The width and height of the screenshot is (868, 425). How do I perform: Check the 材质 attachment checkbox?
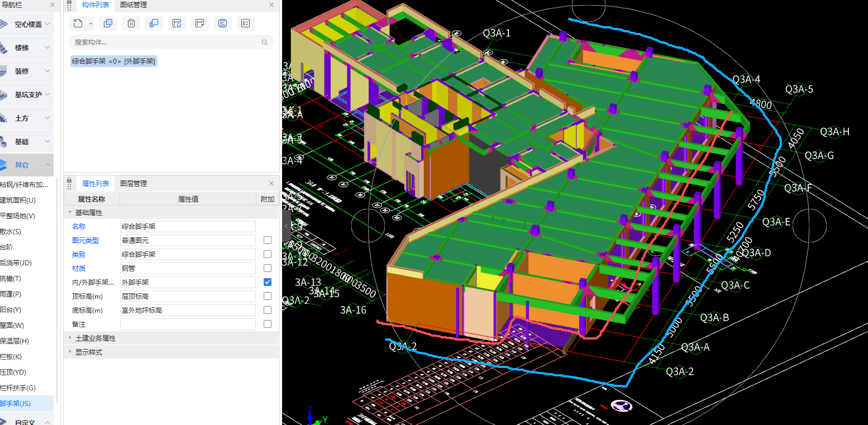tap(268, 268)
